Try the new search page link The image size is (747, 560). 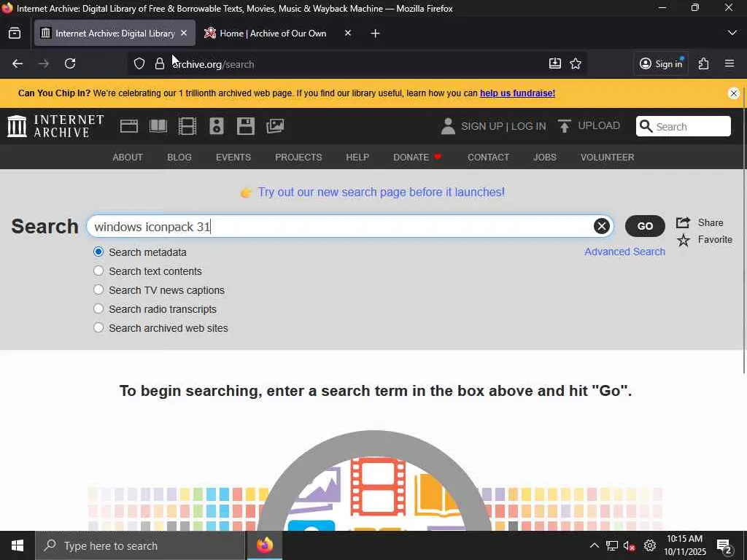coord(381,192)
